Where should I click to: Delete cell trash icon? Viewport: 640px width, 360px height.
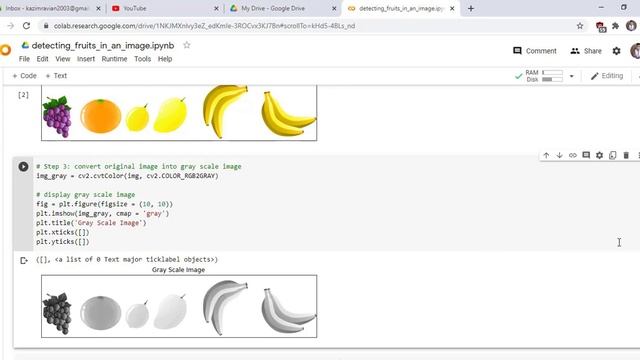[x=626, y=156]
